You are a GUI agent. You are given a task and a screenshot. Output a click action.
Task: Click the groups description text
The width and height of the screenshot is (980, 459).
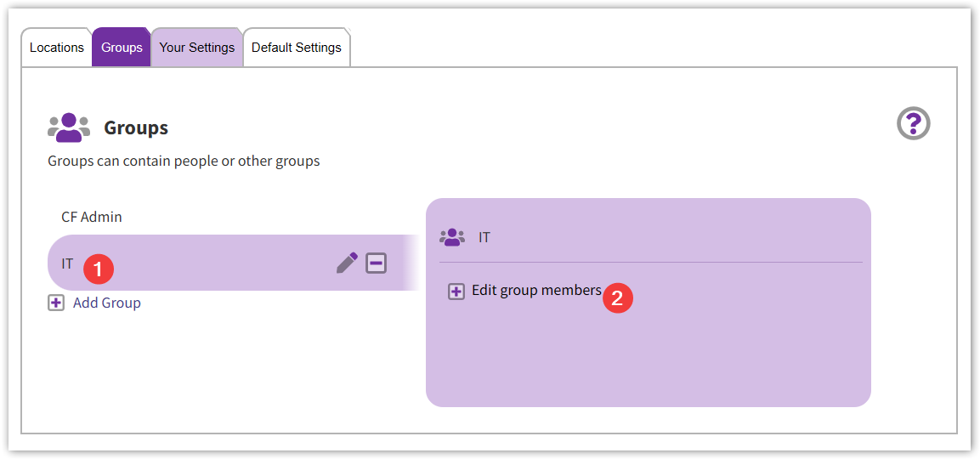[184, 161]
